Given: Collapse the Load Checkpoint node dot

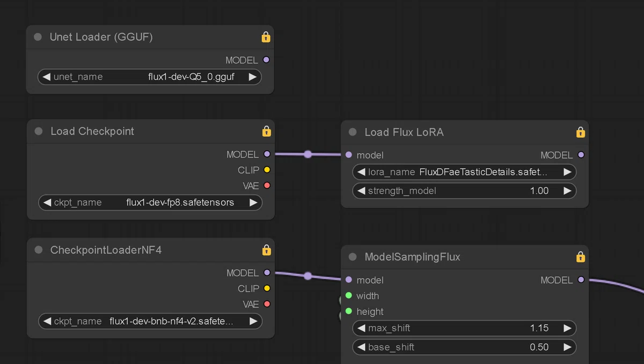Looking at the screenshot, I should pyautogui.click(x=38, y=131).
